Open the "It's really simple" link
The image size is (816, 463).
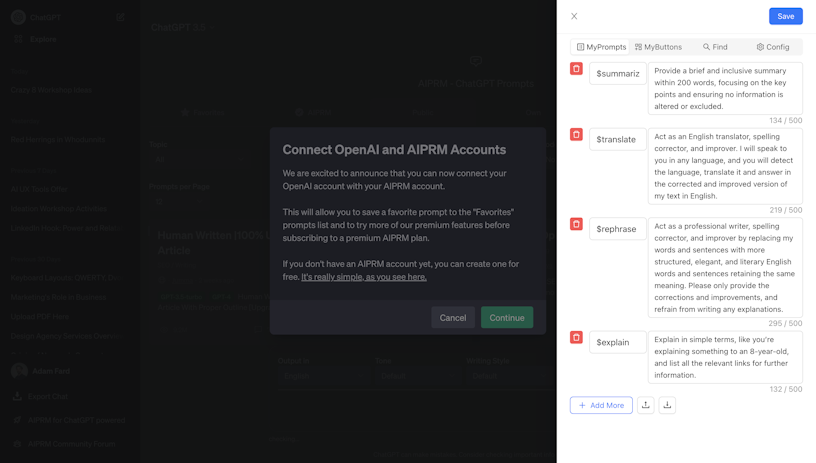point(364,277)
